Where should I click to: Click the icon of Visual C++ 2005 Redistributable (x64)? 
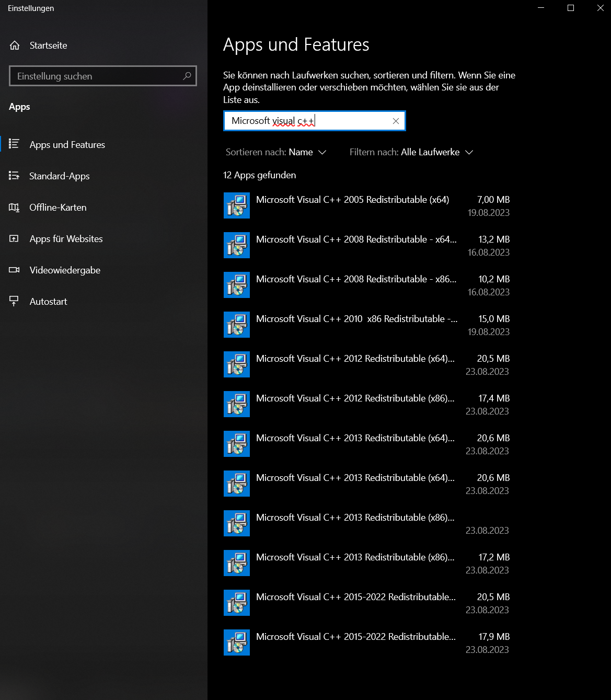tap(237, 205)
